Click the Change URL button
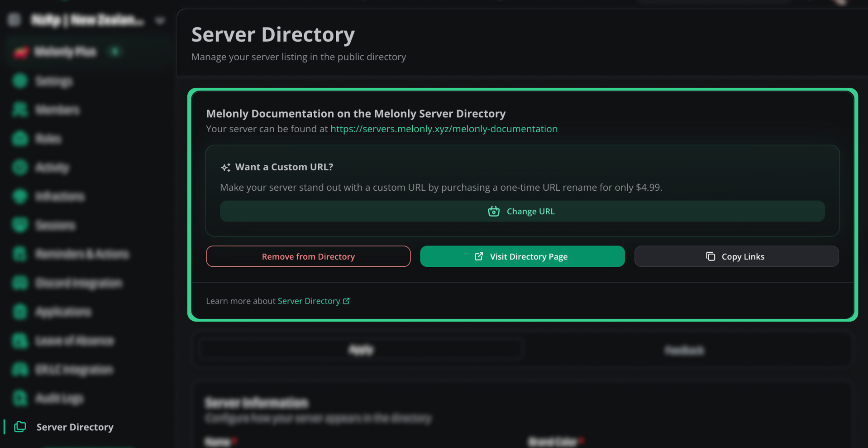The height and width of the screenshot is (448, 868). (522, 211)
